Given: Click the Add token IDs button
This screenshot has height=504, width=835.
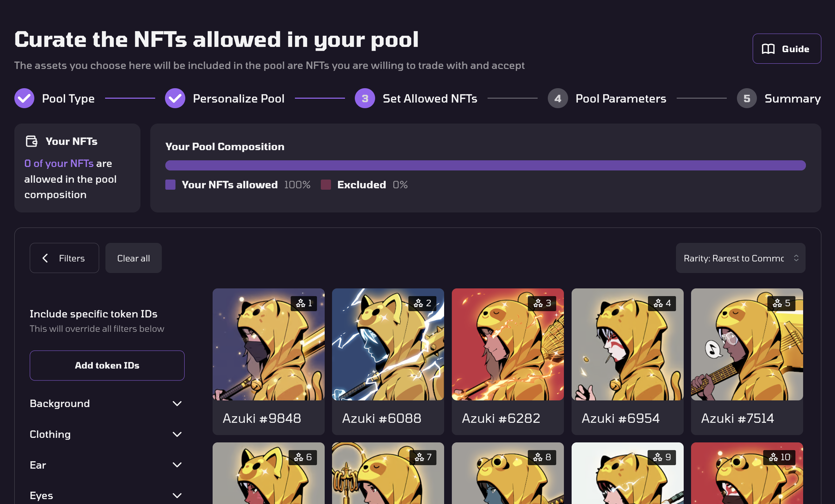Looking at the screenshot, I should pyautogui.click(x=107, y=365).
